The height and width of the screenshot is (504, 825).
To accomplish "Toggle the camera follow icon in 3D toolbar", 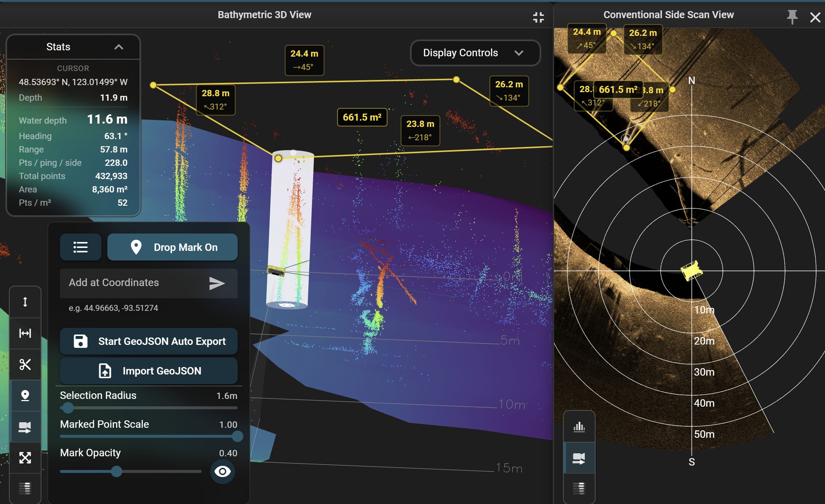I will pyautogui.click(x=25, y=427).
